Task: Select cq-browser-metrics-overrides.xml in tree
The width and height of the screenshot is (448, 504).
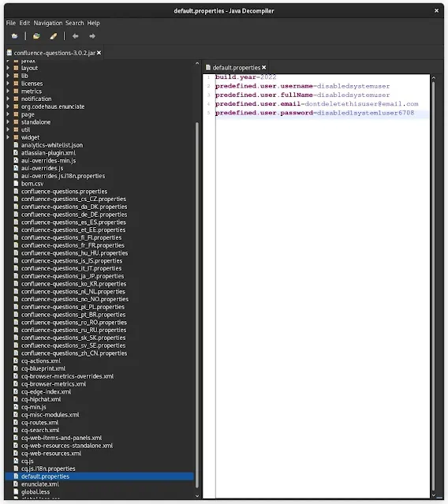Action: (x=67, y=376)
